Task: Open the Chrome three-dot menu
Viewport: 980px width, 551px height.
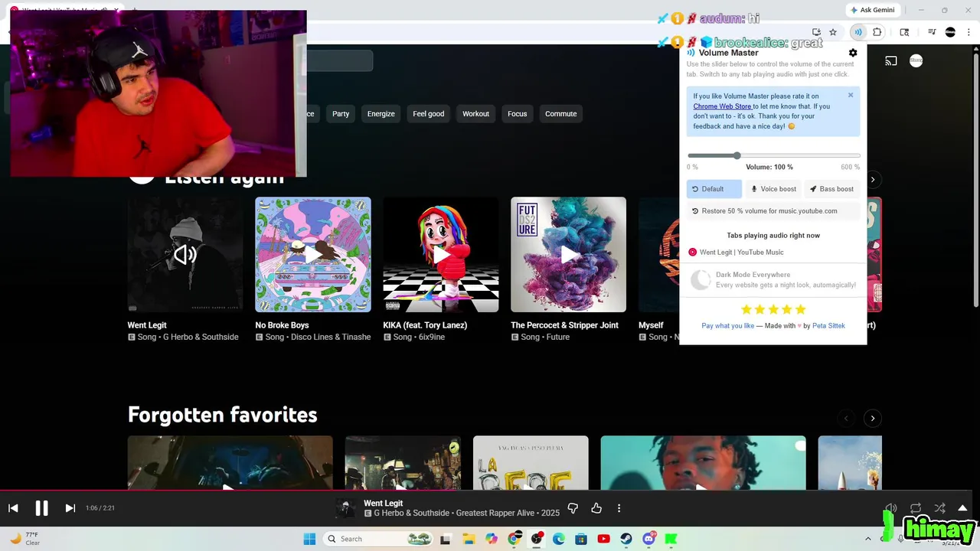Action: tap(969, 32)
